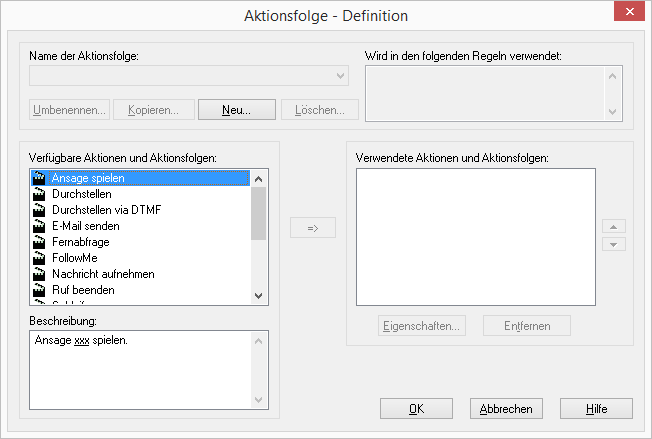Click the clapperboard icon beside Fernabfrage

coord(40,242)
